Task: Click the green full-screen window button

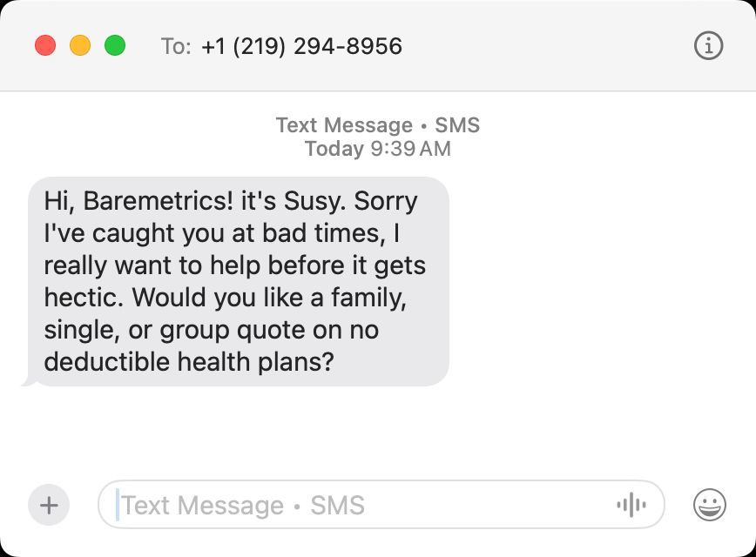Action: pos(115,46)
